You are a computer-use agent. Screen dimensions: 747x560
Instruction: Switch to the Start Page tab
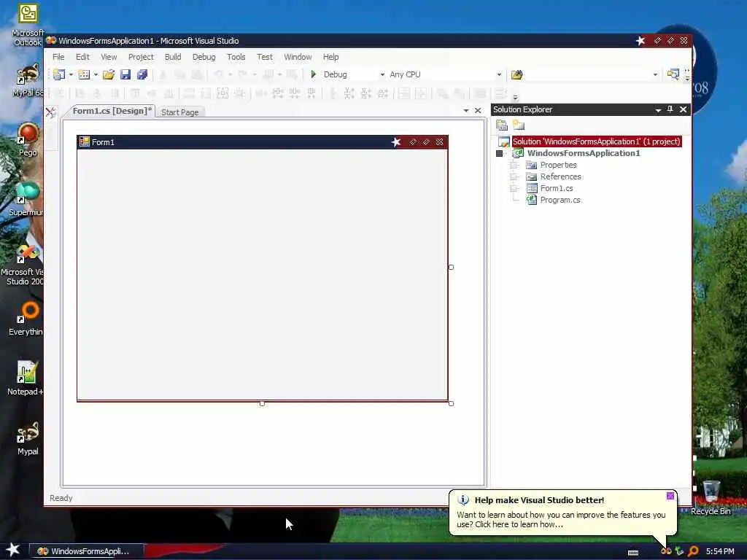click(x=179, y=112)
